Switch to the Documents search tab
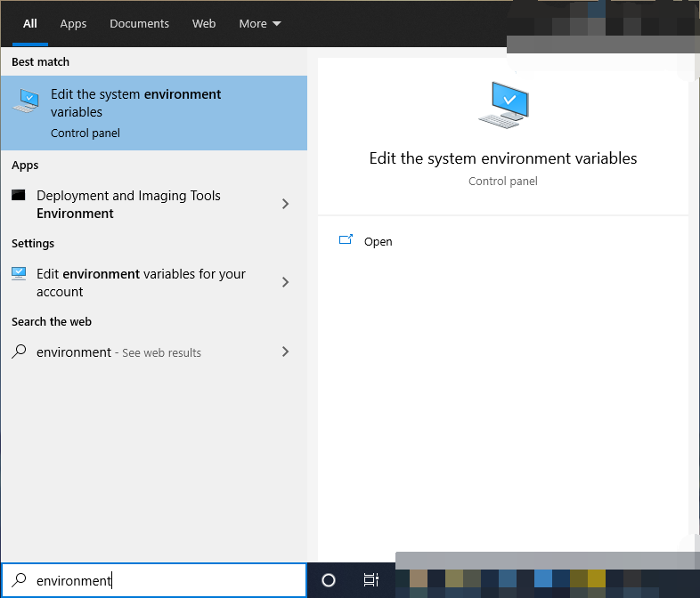This screenshot has height=598, width=700. [139, 24]
